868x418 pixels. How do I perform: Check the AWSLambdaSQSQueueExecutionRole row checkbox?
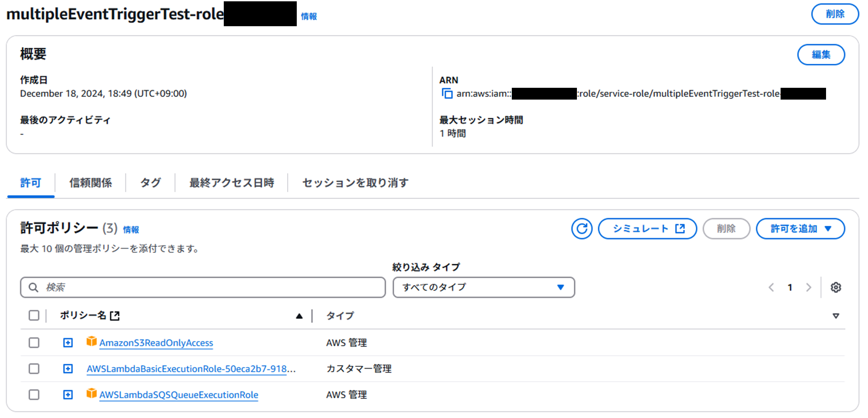click(34, 395)
